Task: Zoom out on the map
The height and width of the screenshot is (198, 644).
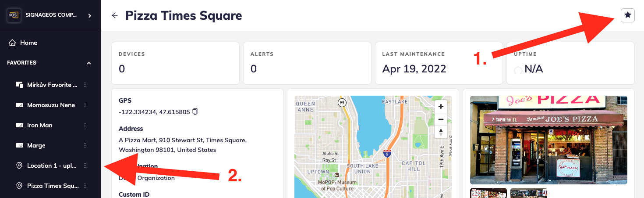Action: tap(441, 119)
